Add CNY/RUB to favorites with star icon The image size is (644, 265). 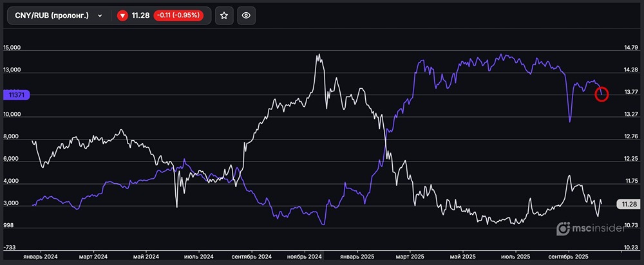click(x=223, y=15)
